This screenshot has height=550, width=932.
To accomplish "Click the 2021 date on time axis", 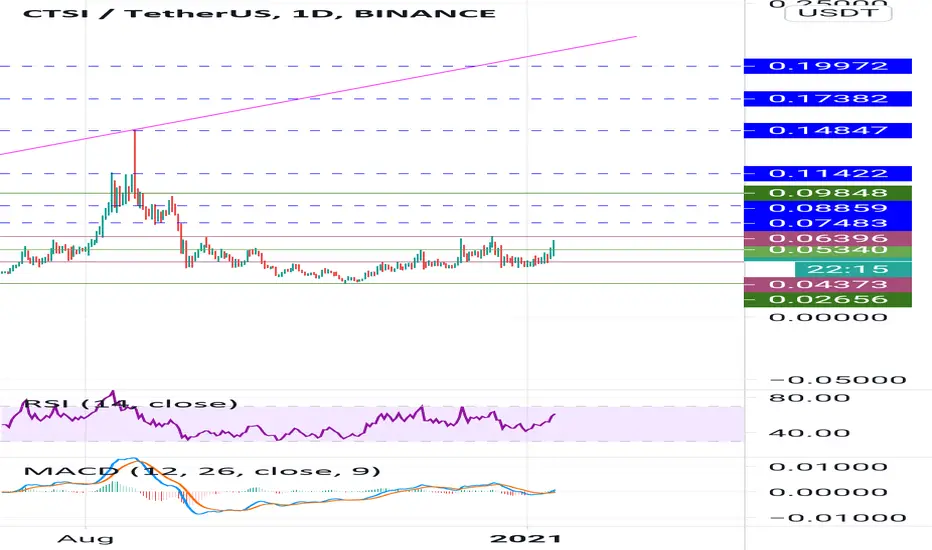I will click(x=525, y=539).
